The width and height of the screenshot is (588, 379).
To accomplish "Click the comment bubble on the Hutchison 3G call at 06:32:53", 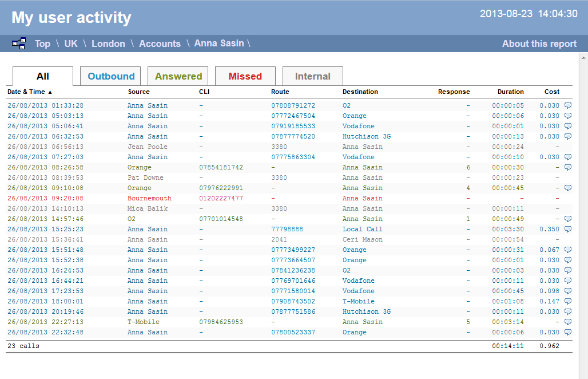I will pyautogui.click(x=567, y=136).
